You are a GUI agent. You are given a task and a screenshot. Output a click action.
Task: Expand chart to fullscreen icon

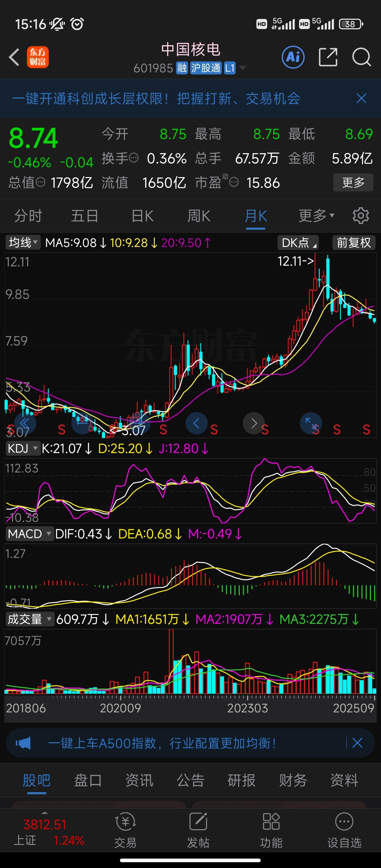[311, 423]
